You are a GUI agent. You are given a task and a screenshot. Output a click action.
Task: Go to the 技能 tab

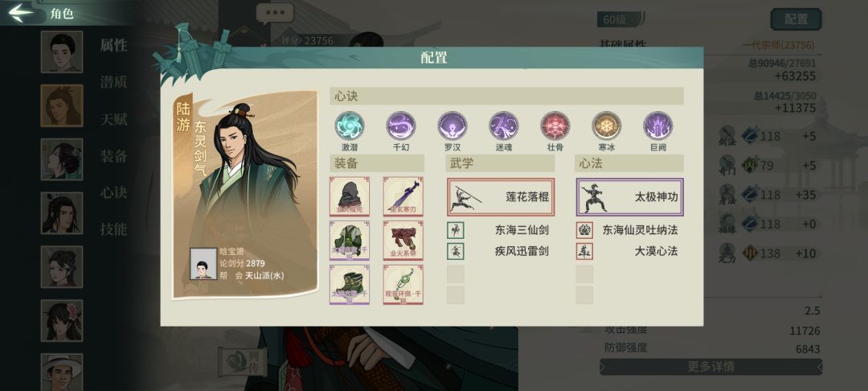coord(113,228)
